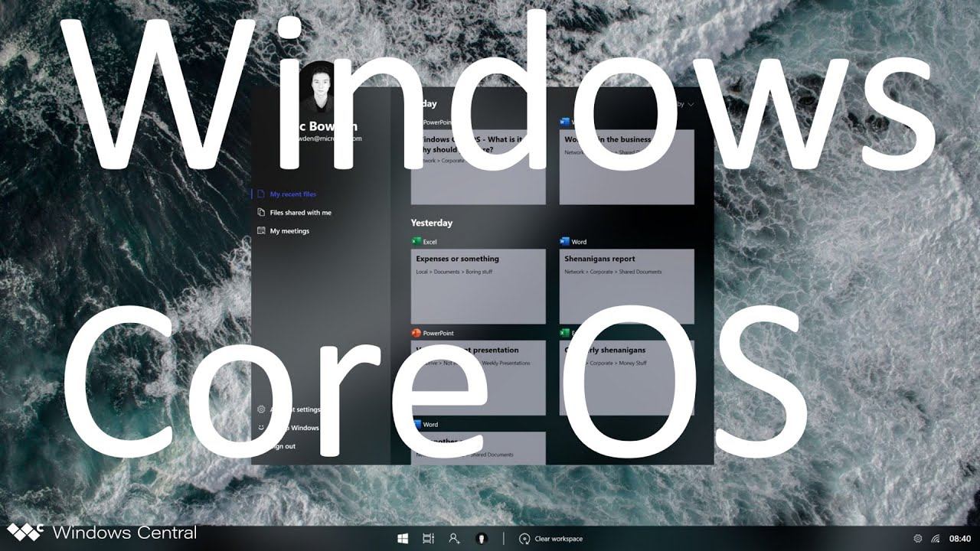Viewport: 980px width, 551px height.
Task: Click the Word icon above Shenanigans report
Action: 565,242
